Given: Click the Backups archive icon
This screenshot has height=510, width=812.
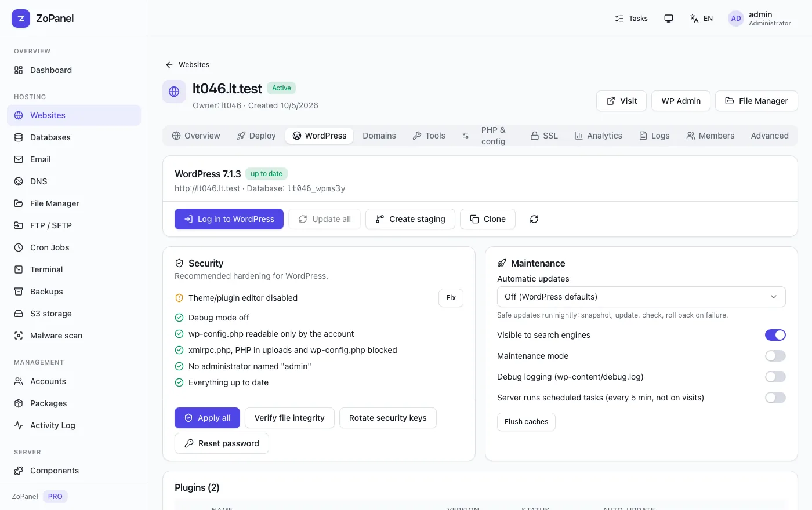Looking at the screenshot, I should [19, 292].
